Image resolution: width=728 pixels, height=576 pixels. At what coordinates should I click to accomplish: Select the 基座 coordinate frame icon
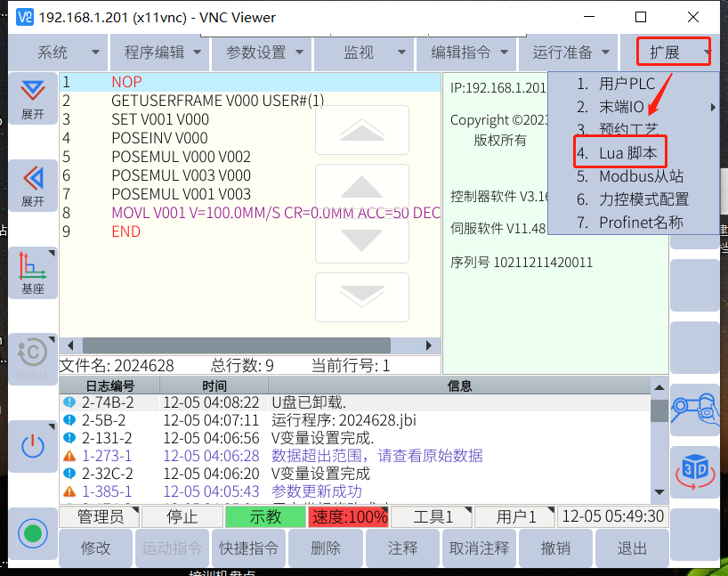[33, 272]
